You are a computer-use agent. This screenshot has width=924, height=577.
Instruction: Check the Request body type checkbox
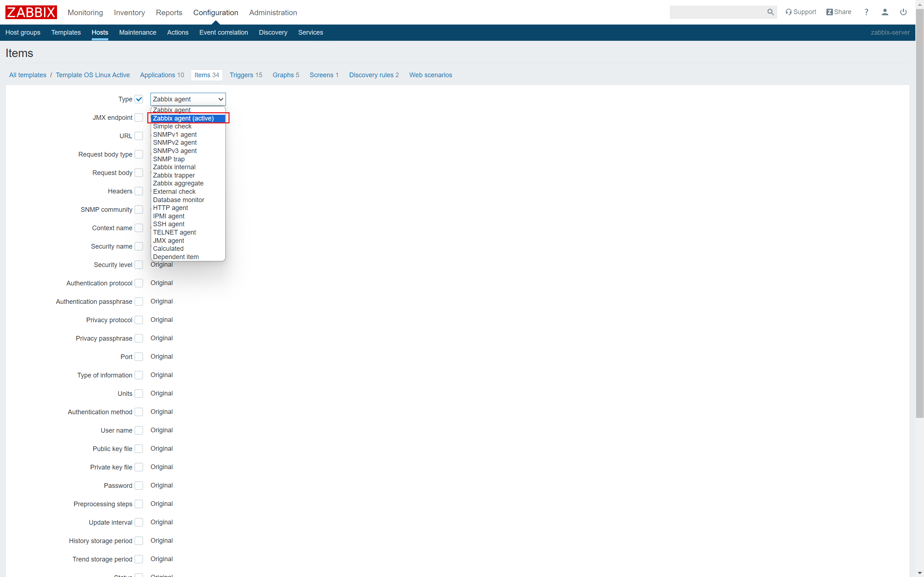[x=139, y=154]
